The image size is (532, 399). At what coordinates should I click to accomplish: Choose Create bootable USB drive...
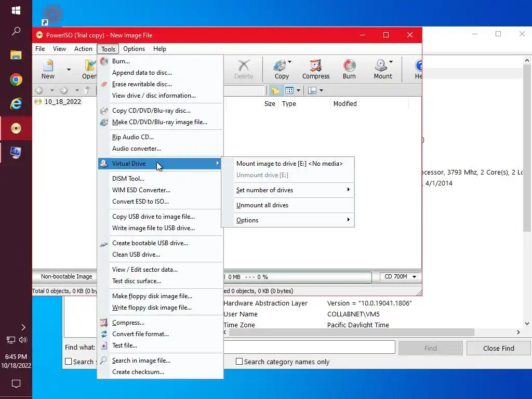(160, 243)
